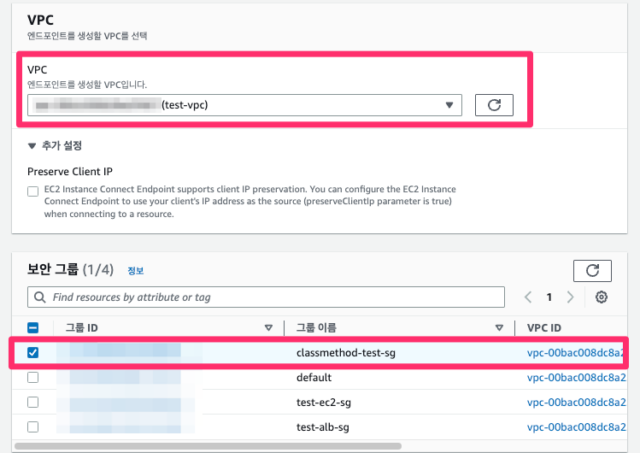Go to previous page of security groups
The height and width of the screenshot is (453, 640).
[x=528, y=297]
